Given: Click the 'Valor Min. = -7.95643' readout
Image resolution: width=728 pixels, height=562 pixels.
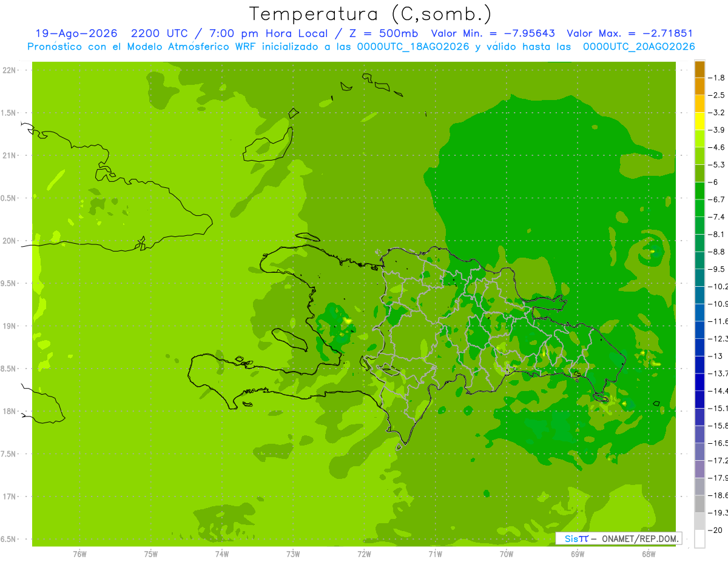Looking at the screenshot, I should pos(493,33).
